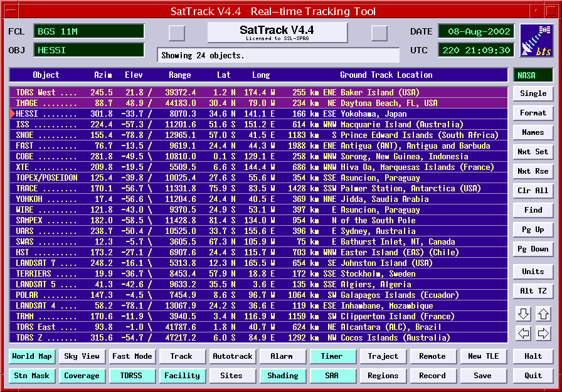Select the TDRS West row
Screen dimensions: 562x392
coord(258,92)
